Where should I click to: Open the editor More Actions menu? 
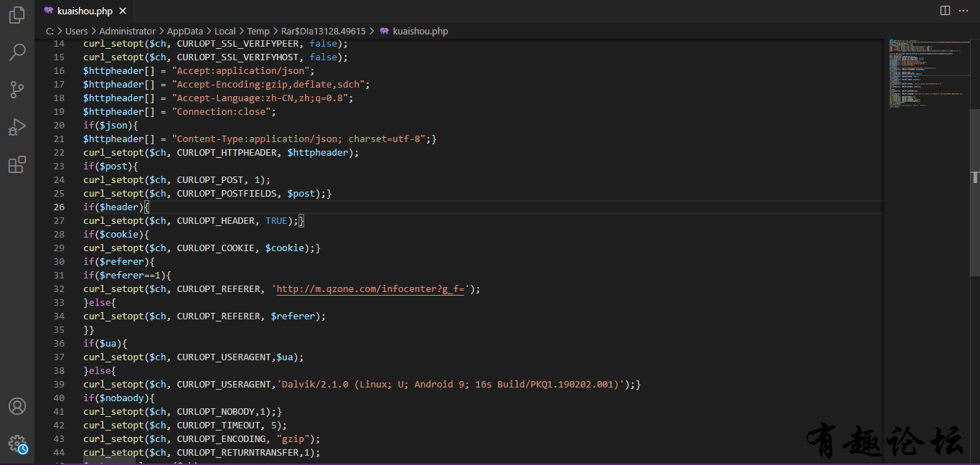click(x=963, y=11)
